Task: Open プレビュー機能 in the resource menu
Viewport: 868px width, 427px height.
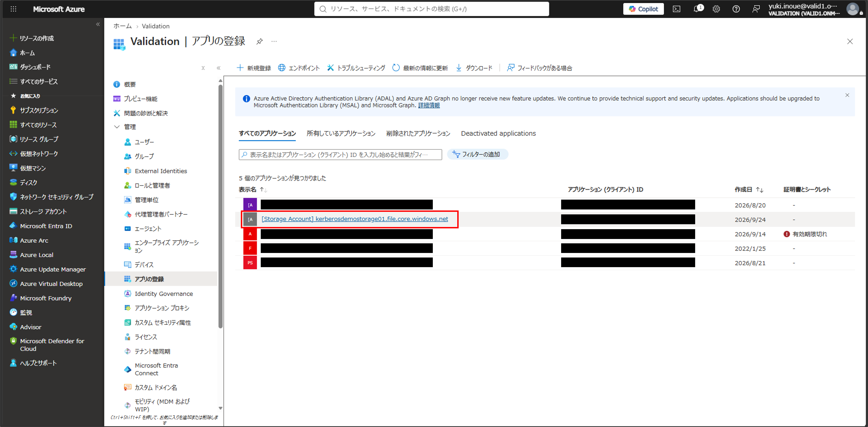Action: point(135,99)
